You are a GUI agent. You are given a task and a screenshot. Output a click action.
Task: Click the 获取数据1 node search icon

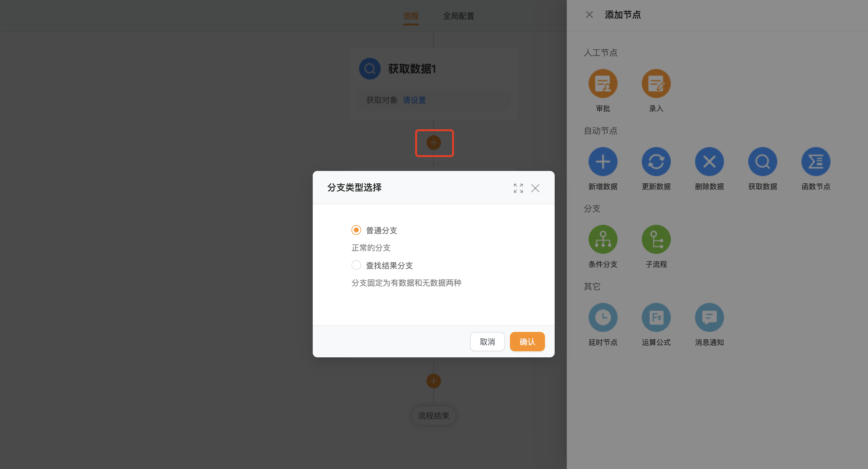point(370,69)
